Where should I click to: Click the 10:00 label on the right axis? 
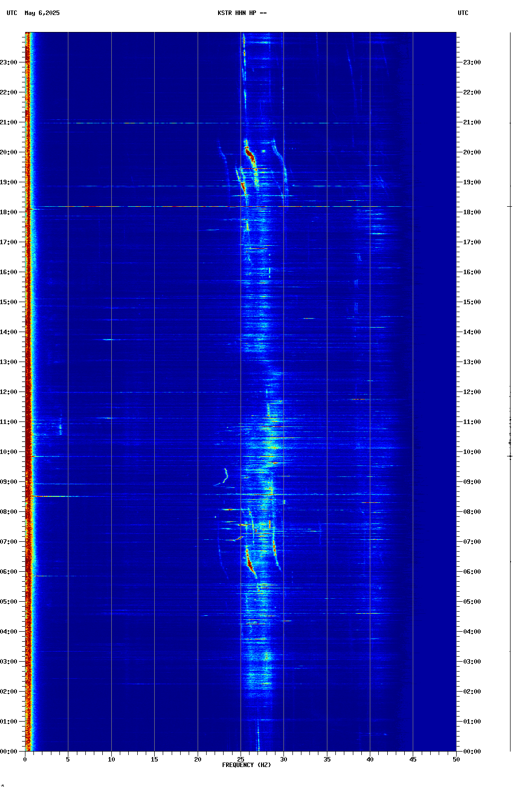[x=472, y=452]
